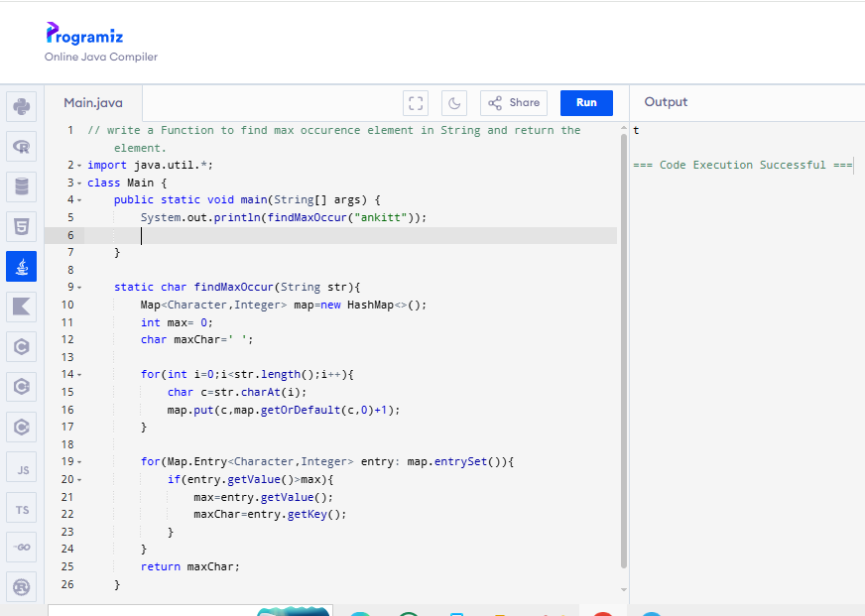The image size is (865, 616).
Task: Click the comment text on line 1
Action: tap(333, 139)
